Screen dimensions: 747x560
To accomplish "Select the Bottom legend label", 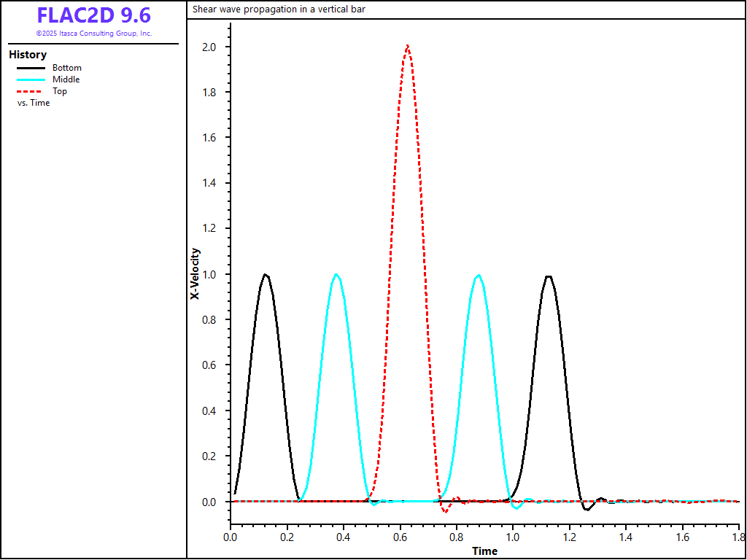I will tap(67, 68).
